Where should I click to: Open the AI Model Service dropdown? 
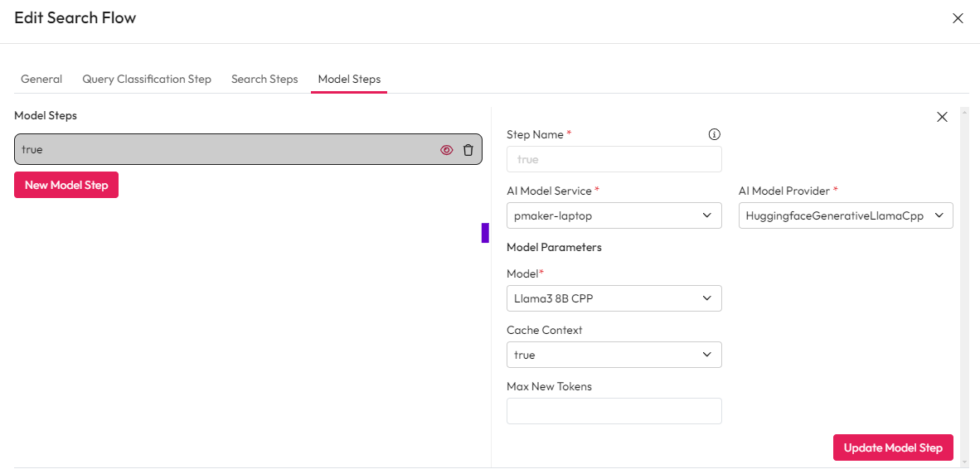click(614, 215)
